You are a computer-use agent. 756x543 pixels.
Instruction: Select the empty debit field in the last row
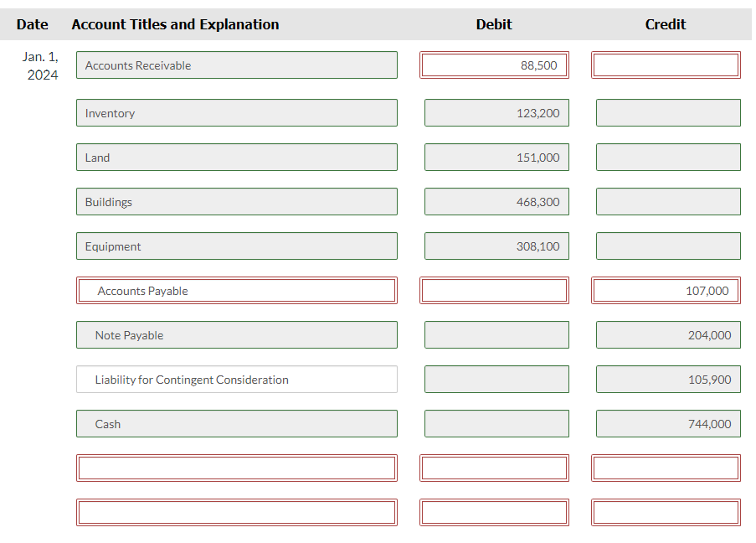click(x=494, y=512)
